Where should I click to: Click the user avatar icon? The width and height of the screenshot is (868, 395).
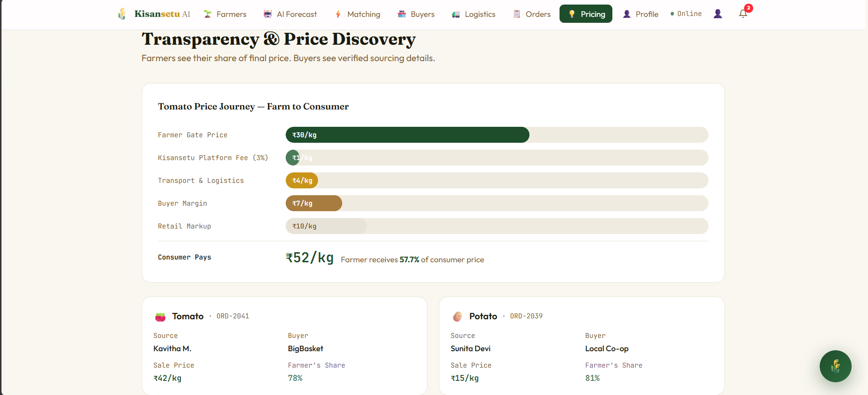[x=718, y=14]
